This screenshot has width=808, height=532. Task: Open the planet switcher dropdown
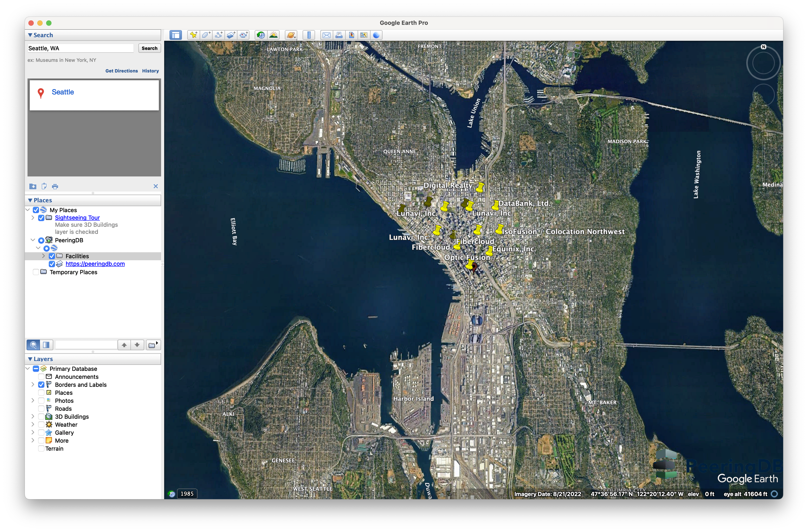291,35
